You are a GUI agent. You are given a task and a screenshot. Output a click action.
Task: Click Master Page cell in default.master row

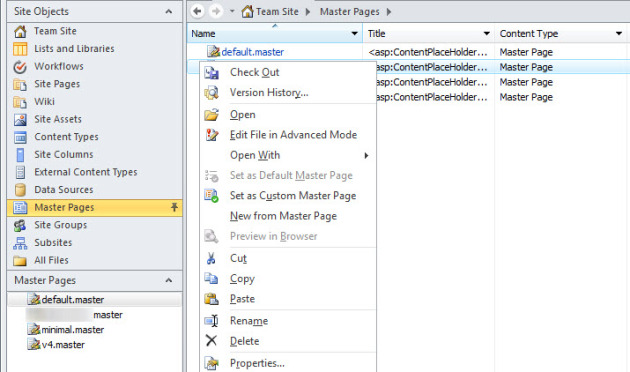pyautogui.click(x=526, y=52)
